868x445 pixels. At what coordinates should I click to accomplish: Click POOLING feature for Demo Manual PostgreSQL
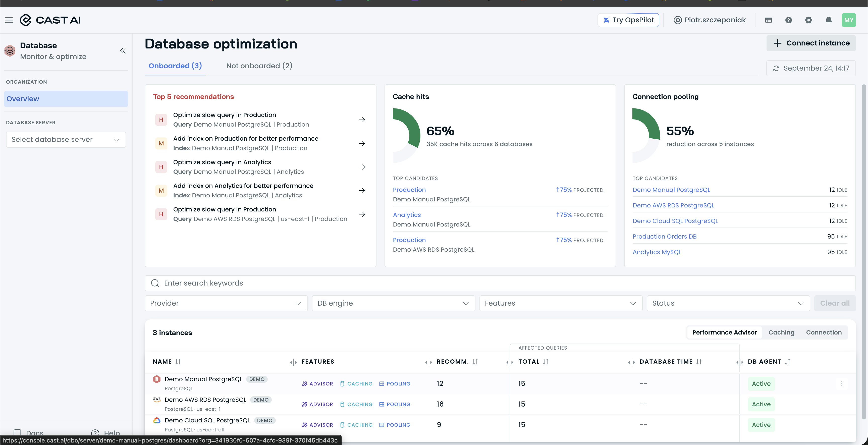point(395,384)
